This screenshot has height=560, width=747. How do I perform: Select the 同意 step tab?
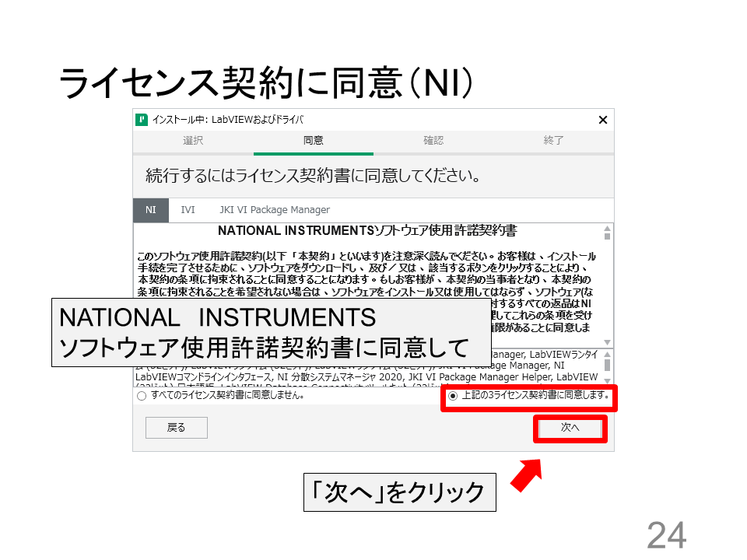(x=313, y=141)
